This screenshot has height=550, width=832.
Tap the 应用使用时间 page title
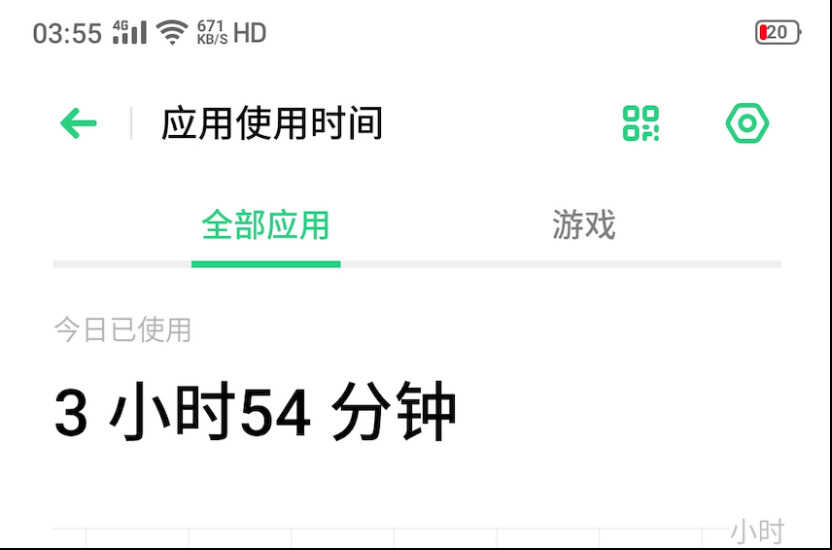point(272,123)
